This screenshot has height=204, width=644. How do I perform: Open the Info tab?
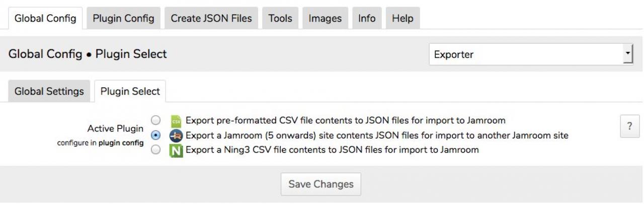click(367, 19)
